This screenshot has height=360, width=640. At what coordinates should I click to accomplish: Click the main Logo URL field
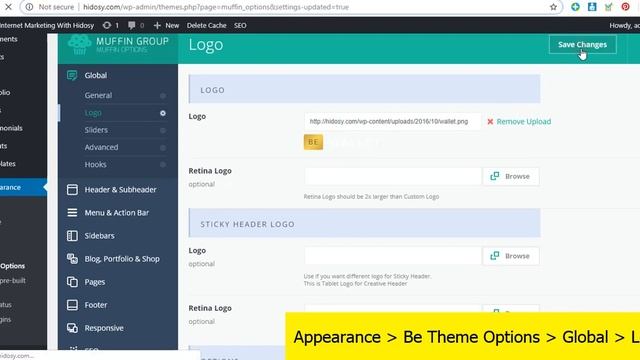point(393,122)
